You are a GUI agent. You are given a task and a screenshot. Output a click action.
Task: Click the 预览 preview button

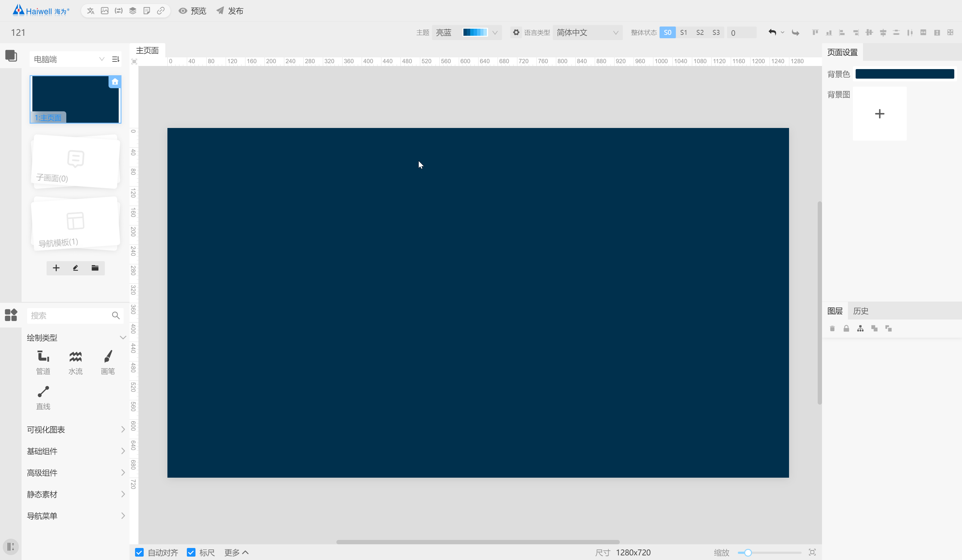click(193, 11)
